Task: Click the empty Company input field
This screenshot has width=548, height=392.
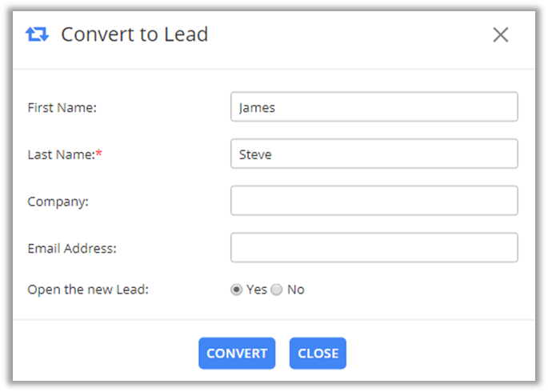Action: tap(374, 201)
